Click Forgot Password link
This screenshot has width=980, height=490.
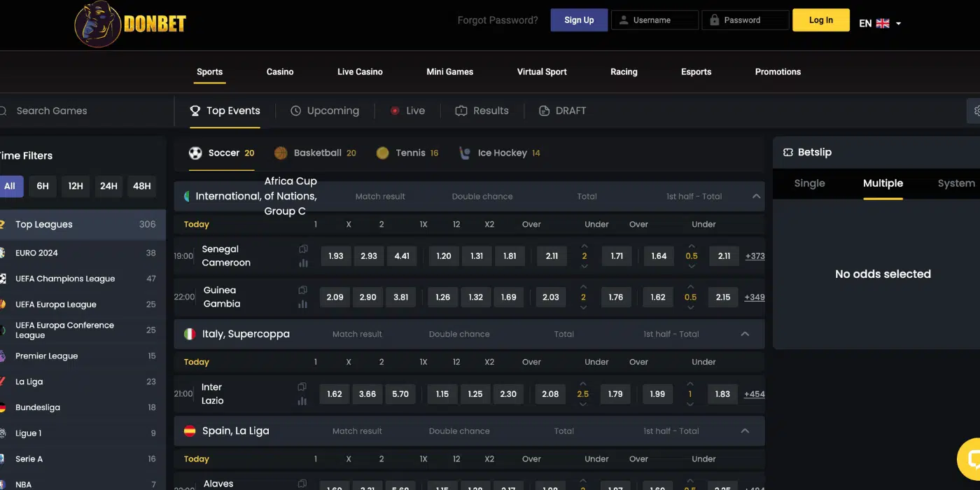click(498, 20)
